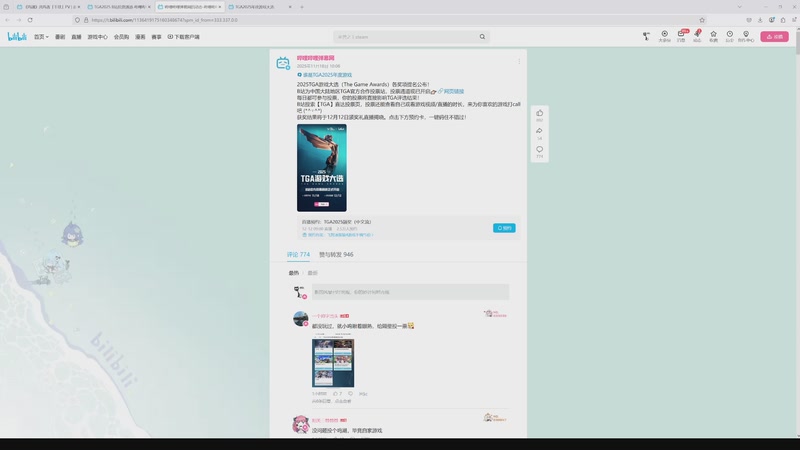Open 游戏中心 in the nav bar

(97, 37)
